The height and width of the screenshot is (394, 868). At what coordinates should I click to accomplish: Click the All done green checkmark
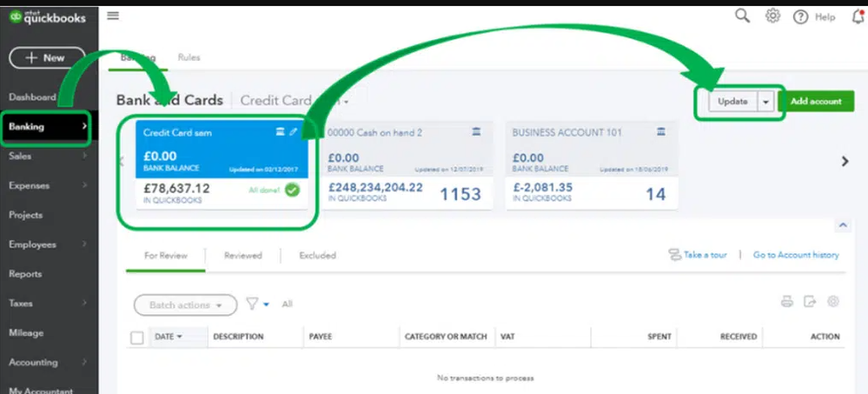pyautogui.click(x=292, y=190)
